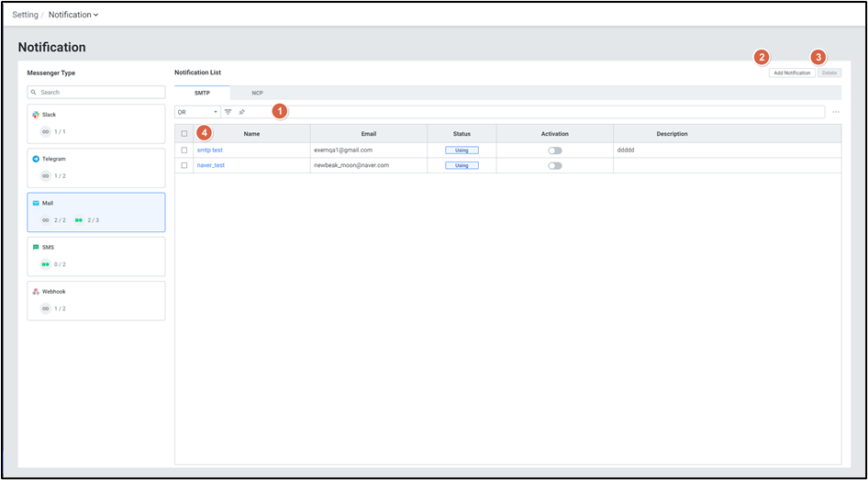
Task: Click the filter icon beside OR dropdown
Action: coord(228,112)
